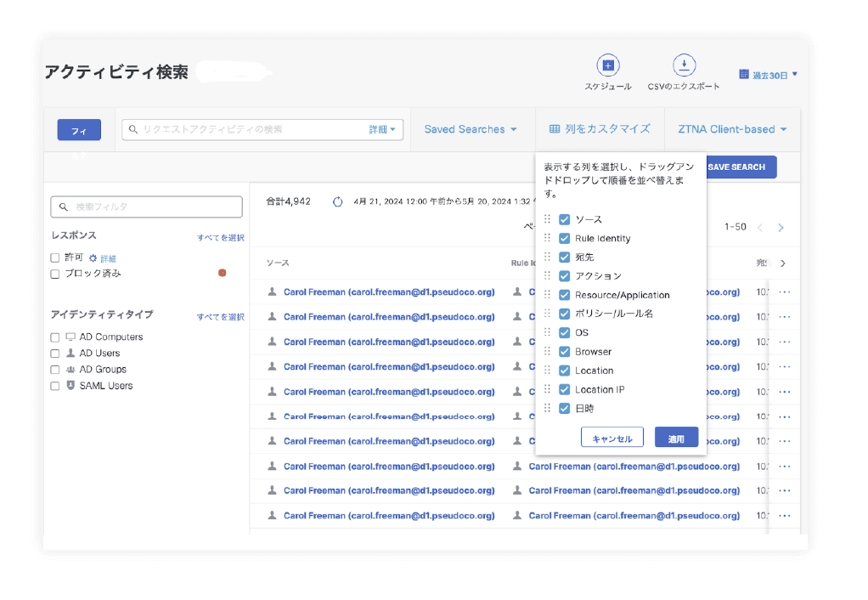Click the refresh icon next to total count
This screenshot has height=600, width=868.
point(337,202)
